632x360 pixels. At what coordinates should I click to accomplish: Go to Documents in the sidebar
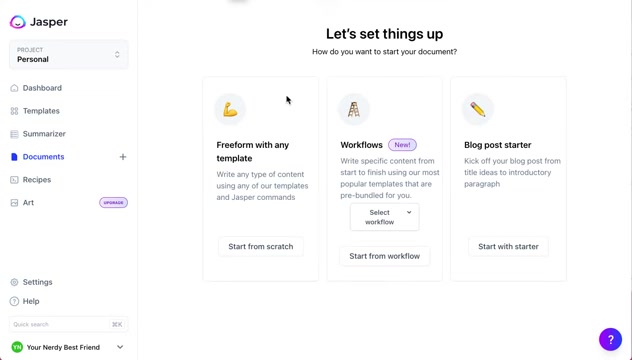[x=43, y=157]
